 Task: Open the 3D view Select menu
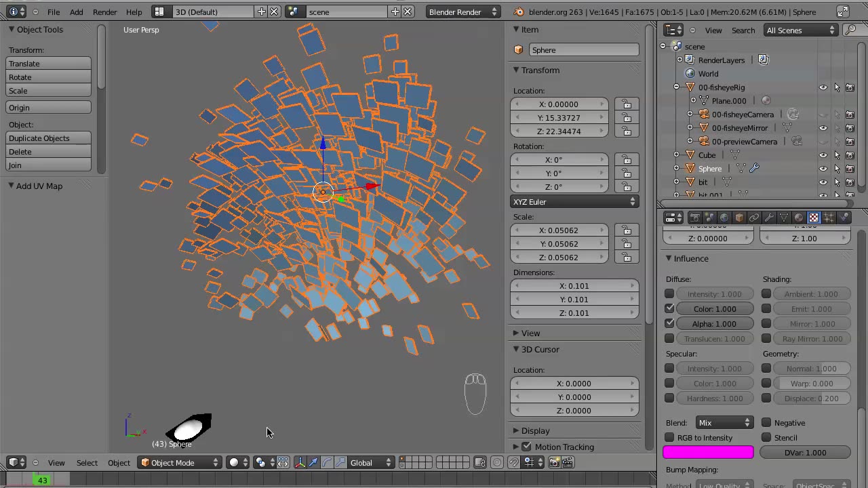(87, 462)
